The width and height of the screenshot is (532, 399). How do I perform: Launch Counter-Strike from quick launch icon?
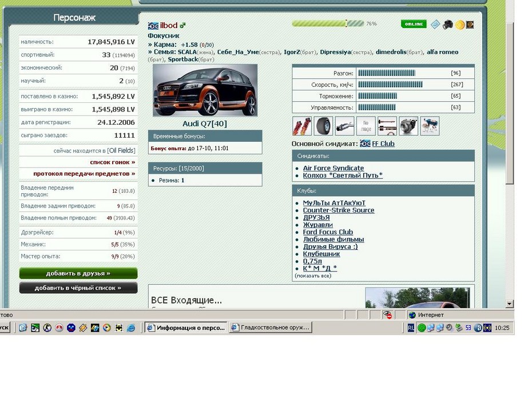[47, 328]
